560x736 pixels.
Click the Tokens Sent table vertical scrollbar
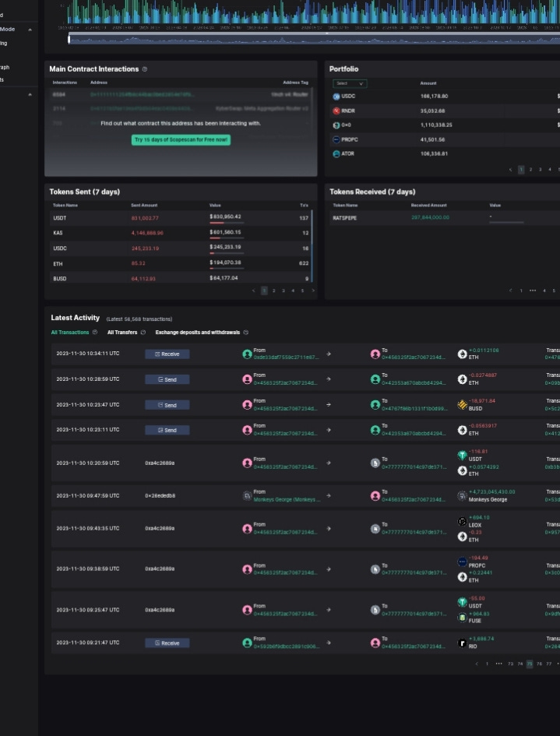tap(312, 246)
